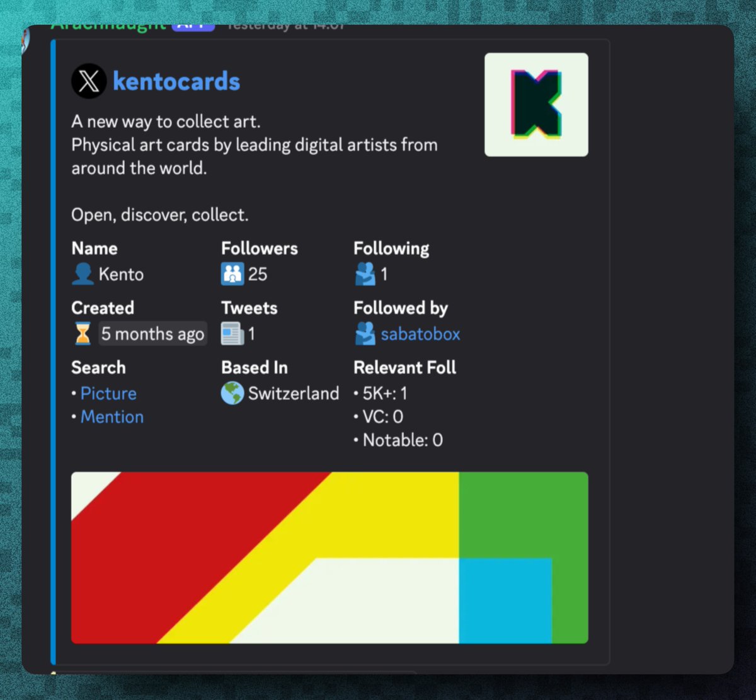
Task: Click the people icon beside sabatobox
Action: [x=365, y=334]
